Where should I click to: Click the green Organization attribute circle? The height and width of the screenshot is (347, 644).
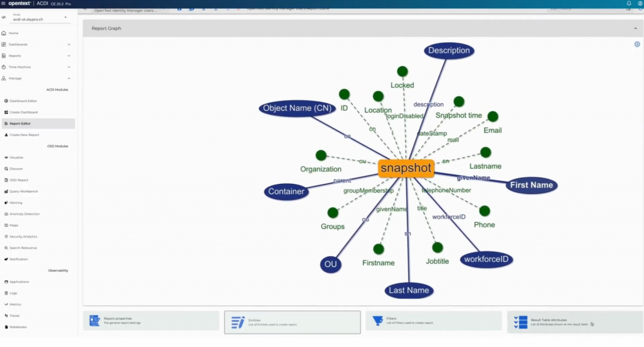point(321,156)
